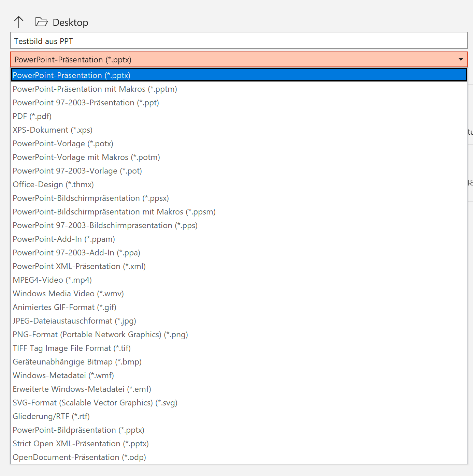473x476 pixels.
Task: Pick Animiertes GIF-Format (*.gif)
Action: tap(239, 307)
